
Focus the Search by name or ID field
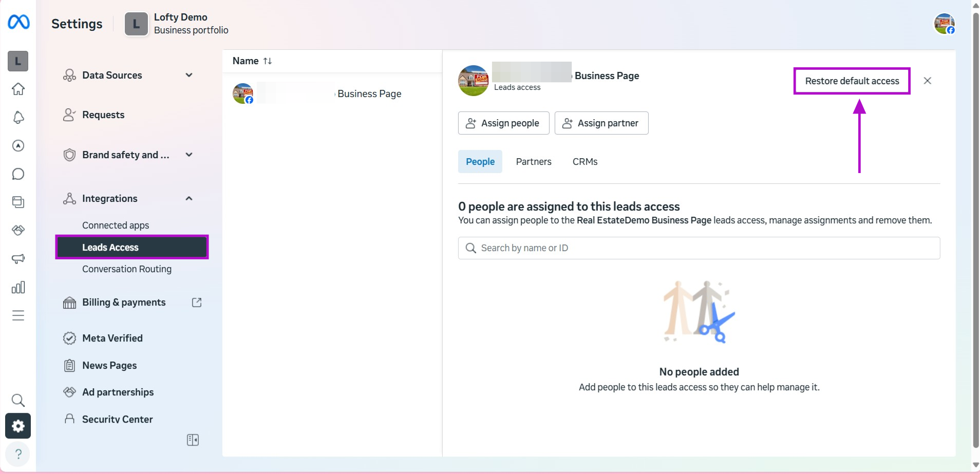point(699,248)
